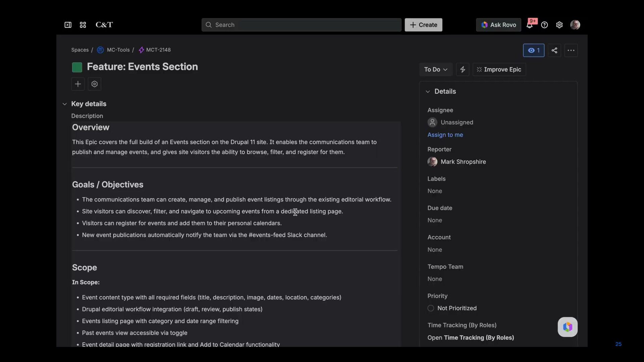
Task: Open the settings gear icon
Action: point(559,25)
